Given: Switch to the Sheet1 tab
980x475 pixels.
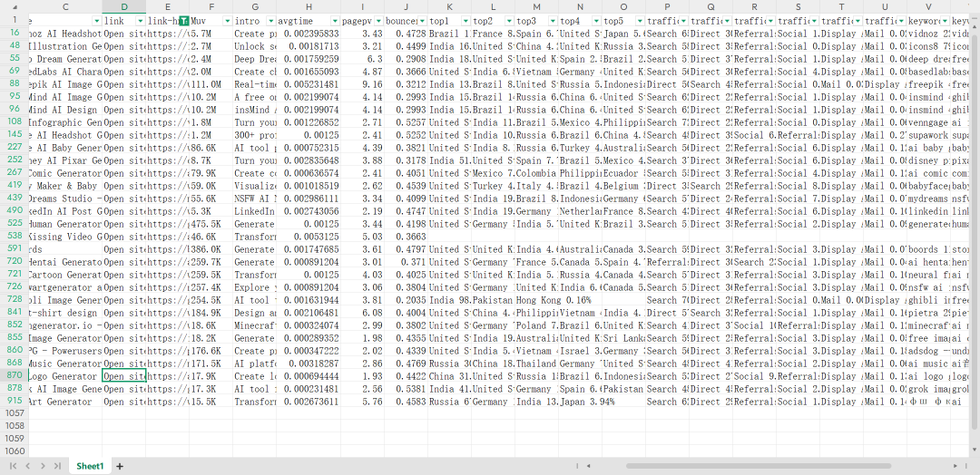Looking at the screenshot, I should (90, 466).
